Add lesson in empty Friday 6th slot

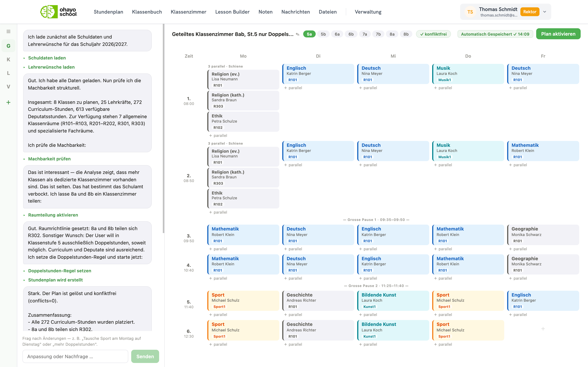[543, 329]
